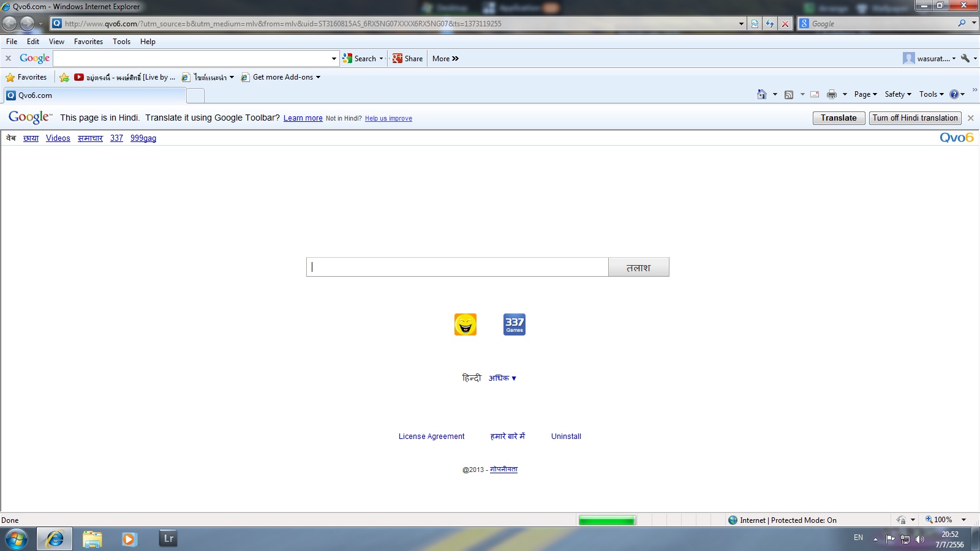Expand the Google Toolbar search box dropdown
Viewport: 980px width, 551px height.
click(334, 59)
